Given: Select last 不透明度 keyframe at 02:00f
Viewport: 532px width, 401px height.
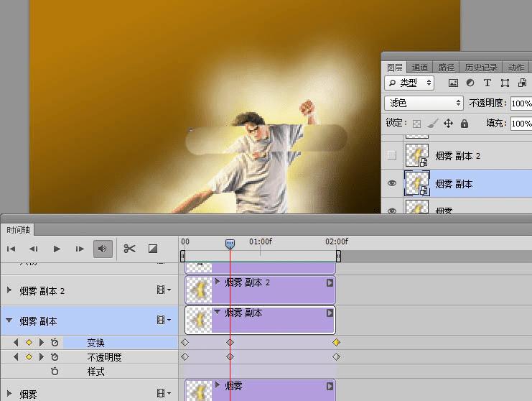Looking at the screenshot, I should click(x=336, y=357).
